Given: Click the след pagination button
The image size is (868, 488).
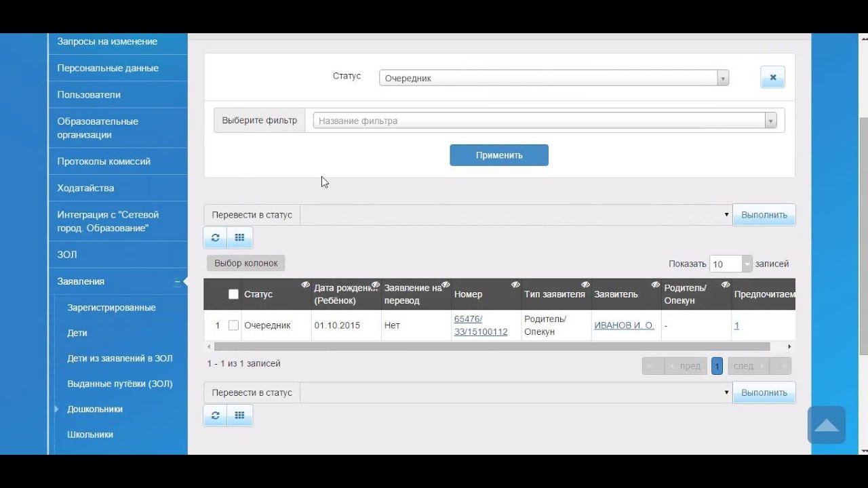Looking at the screenshot, I should pyautogui.click(x=748, y=366).
